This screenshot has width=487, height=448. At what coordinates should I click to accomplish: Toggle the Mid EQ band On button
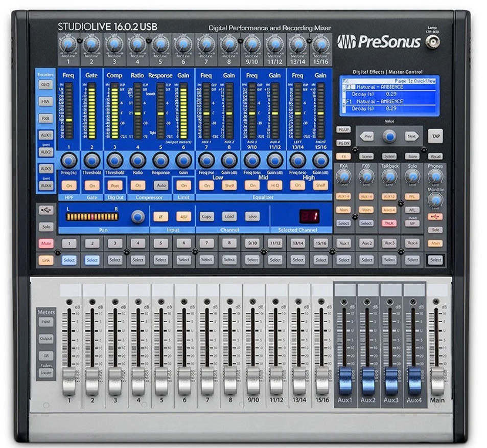point(252,186)
